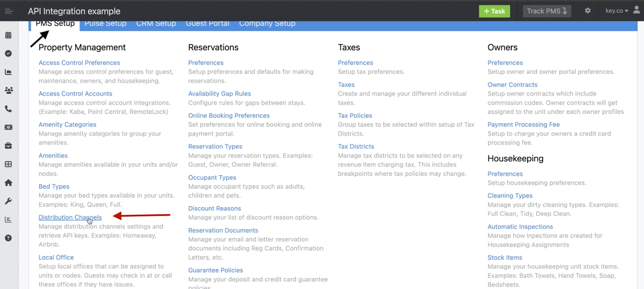Screen dimensions: 644x289
Task: Open the Payment Processing Fee link
Action: click(524, 125)
